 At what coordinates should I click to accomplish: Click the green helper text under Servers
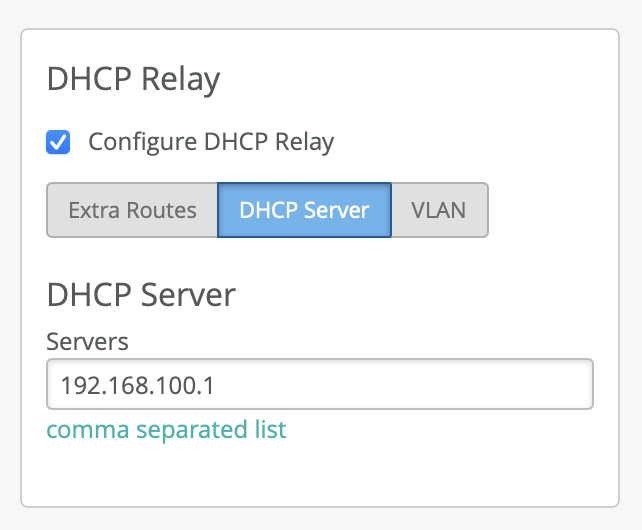coord(166,430)
